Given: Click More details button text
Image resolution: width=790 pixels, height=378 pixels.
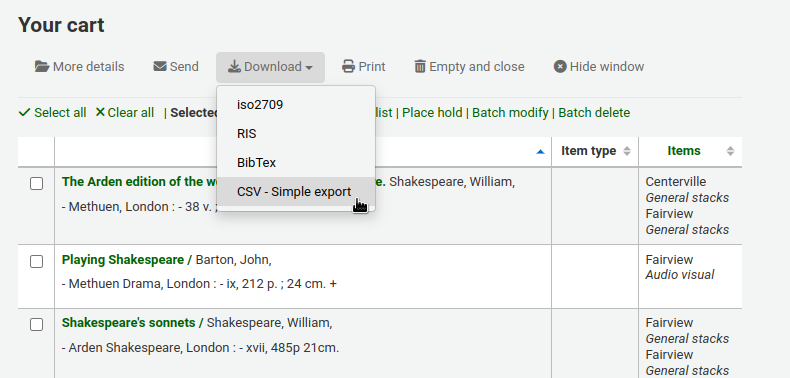Looking at the screenshot, I should pos(88,67).
